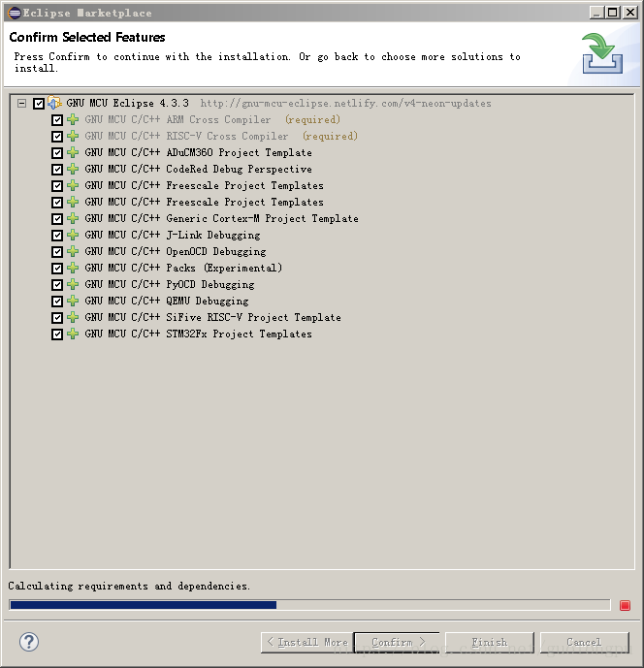Cancel the marketplace installation dialog
Image resolution: width=644 pixels, height=668 pixels.
click(x=584, y=643)
